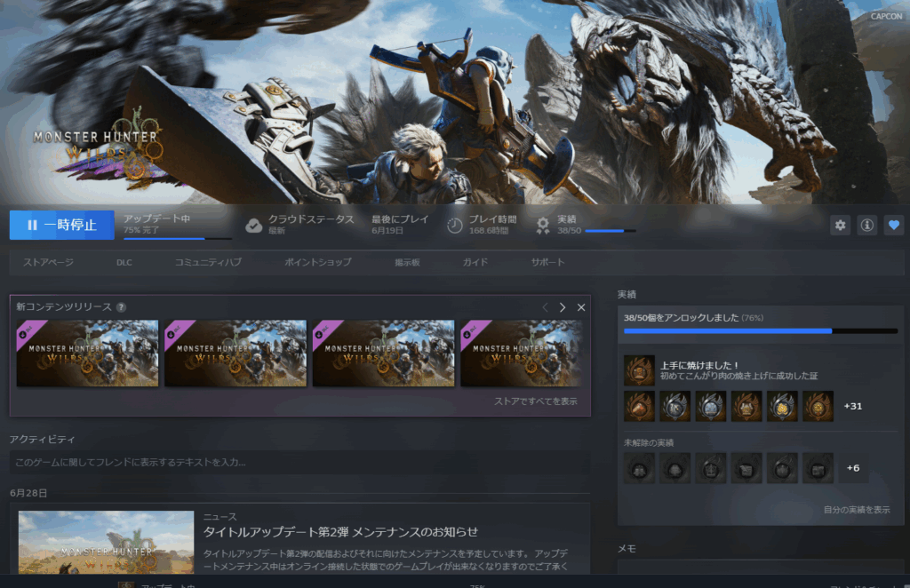Go to next new content page arrow
The image size is (910, 588).
pyautogui.click(x=563, y=307)
